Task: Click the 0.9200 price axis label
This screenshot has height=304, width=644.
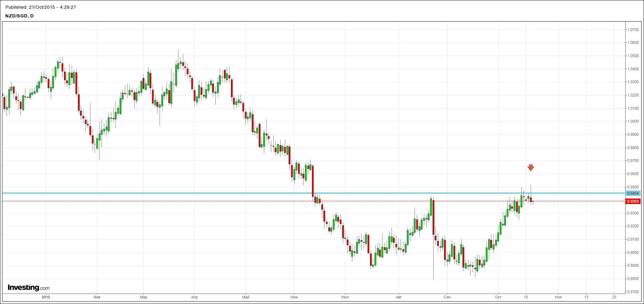Action: click(632, 226)
